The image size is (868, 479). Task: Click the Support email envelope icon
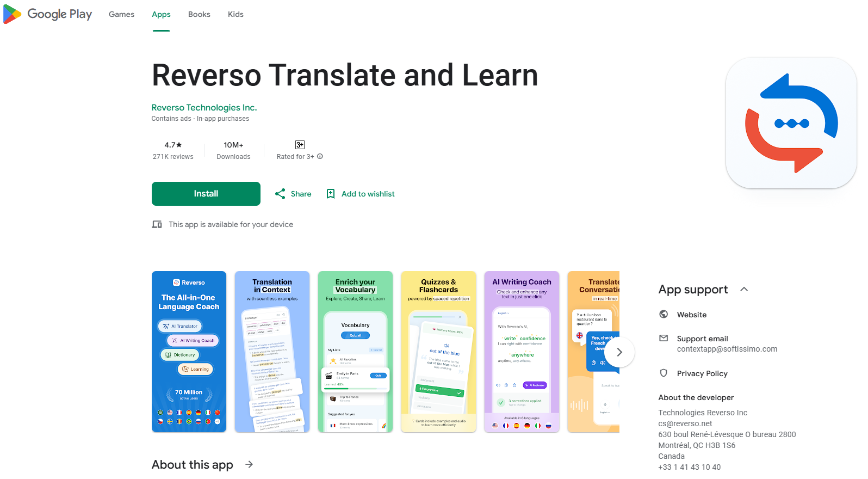coord(664,338)
